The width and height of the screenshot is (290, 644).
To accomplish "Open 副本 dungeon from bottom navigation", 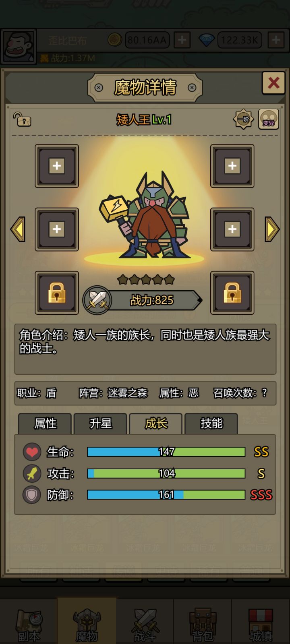I will pyautogui.click(x=29, y=621).
